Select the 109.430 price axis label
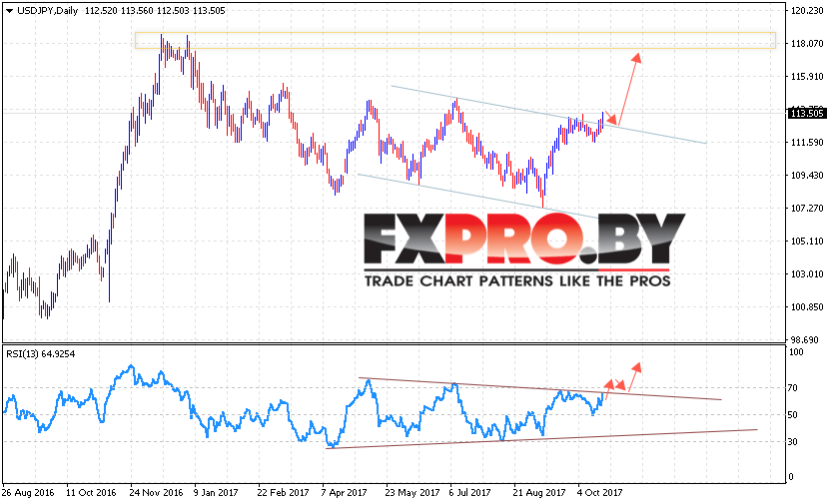 (x=807, y=176)
